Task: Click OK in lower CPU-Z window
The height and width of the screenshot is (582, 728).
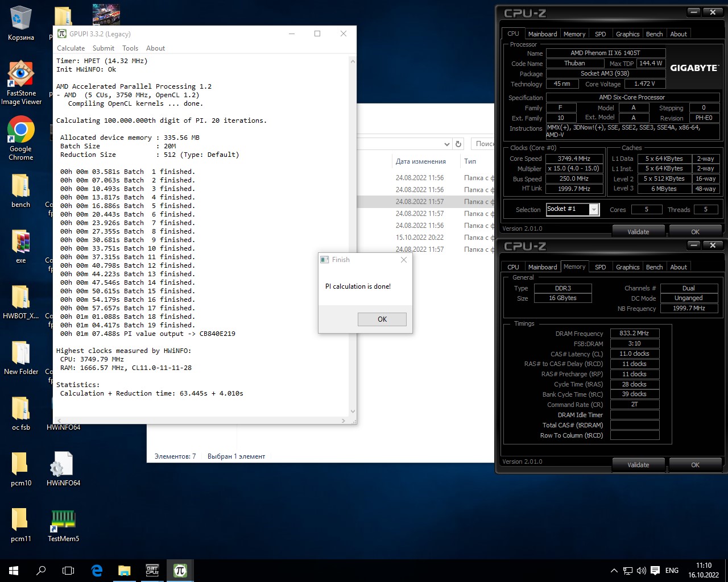Action: pyautogui.click(x=695, y=464)
